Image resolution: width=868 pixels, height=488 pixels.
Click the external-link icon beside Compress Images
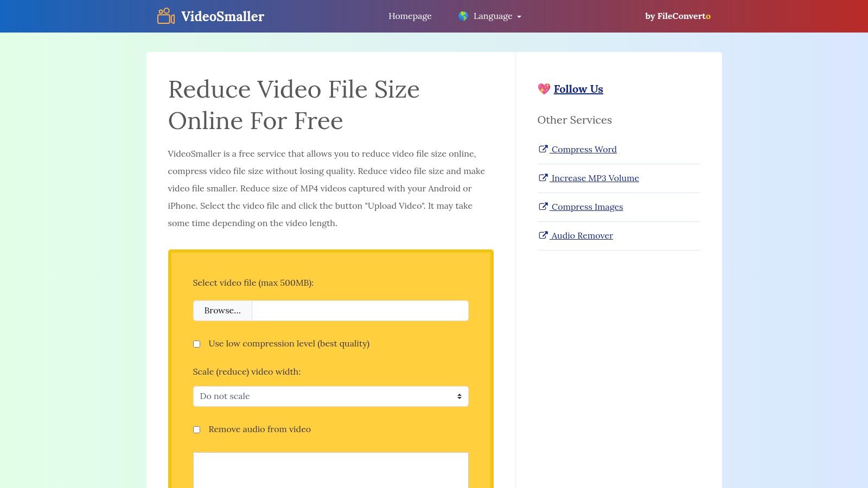542,207
